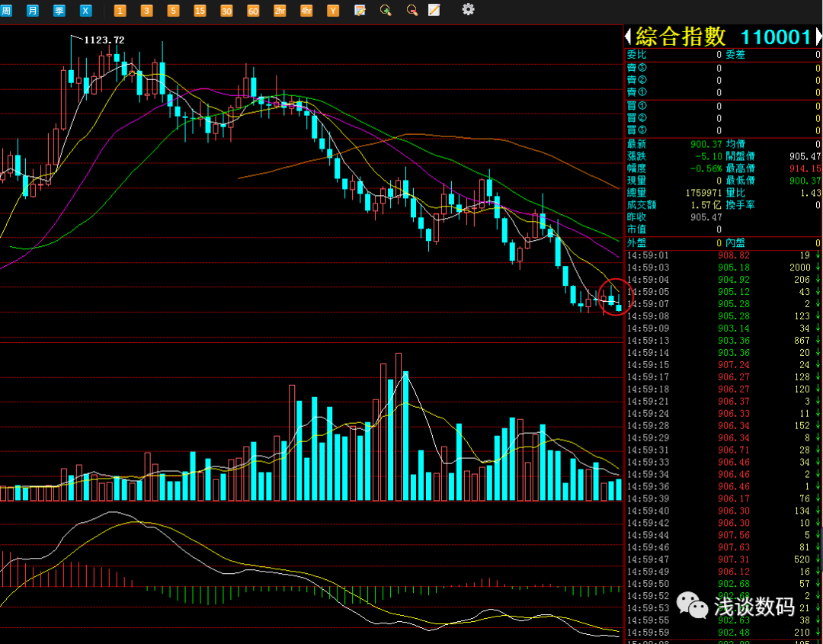Click the 外盤 label

tap(636, 242)
